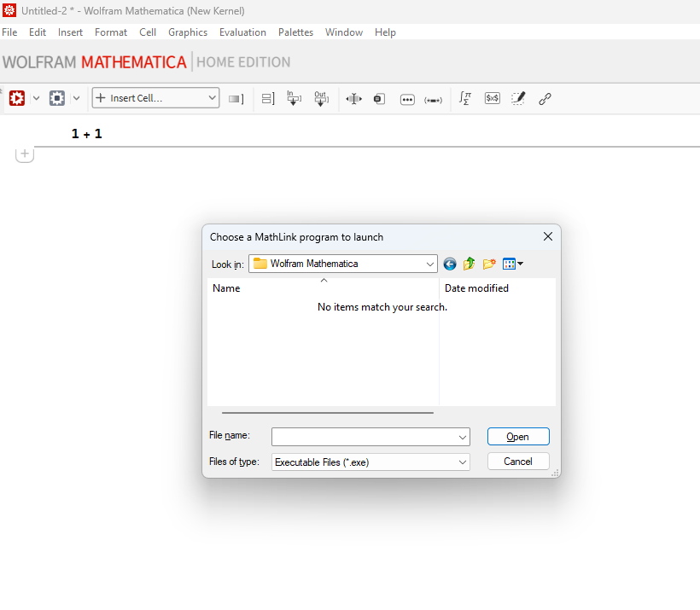Sort by the Name column header

pos(324,288)
